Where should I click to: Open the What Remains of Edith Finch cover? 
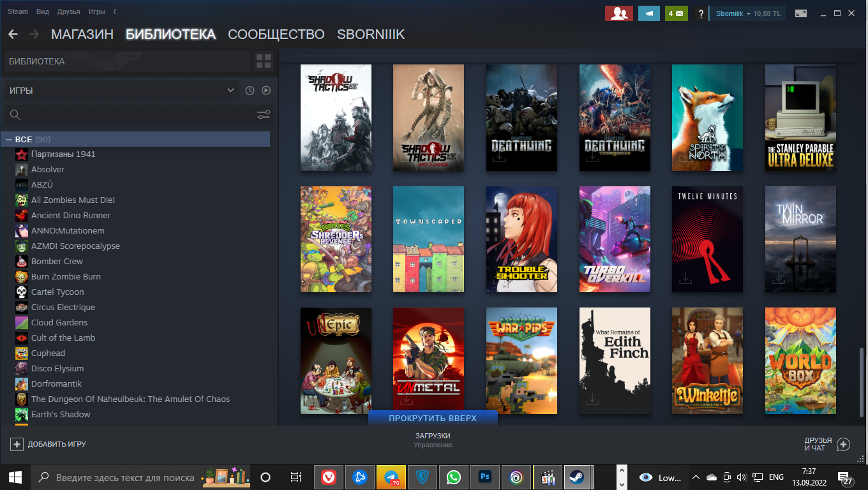(x=615, y=360)
